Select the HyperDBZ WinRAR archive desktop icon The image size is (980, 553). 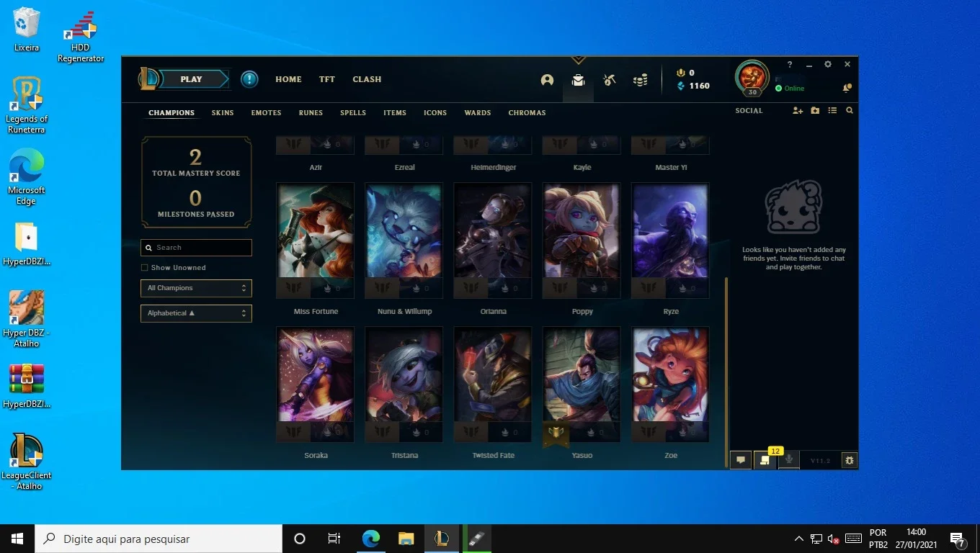[x=27, y=386]
